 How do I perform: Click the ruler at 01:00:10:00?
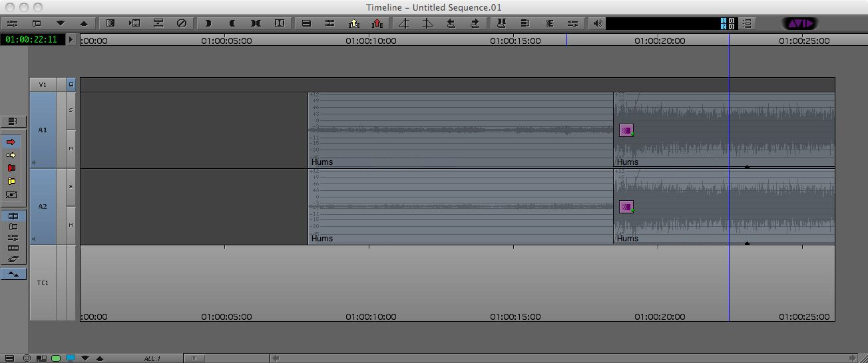[371, 41]
